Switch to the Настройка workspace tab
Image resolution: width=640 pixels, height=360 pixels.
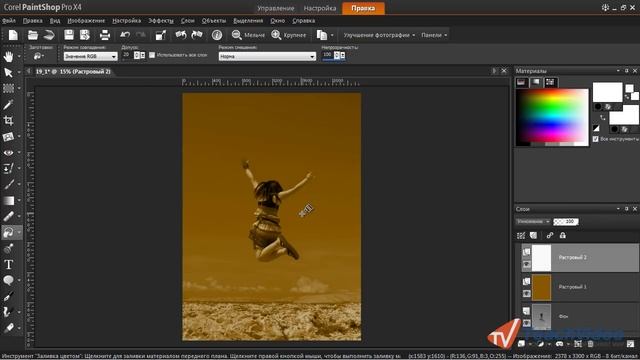pyautogui.click(x=320, y=8)
